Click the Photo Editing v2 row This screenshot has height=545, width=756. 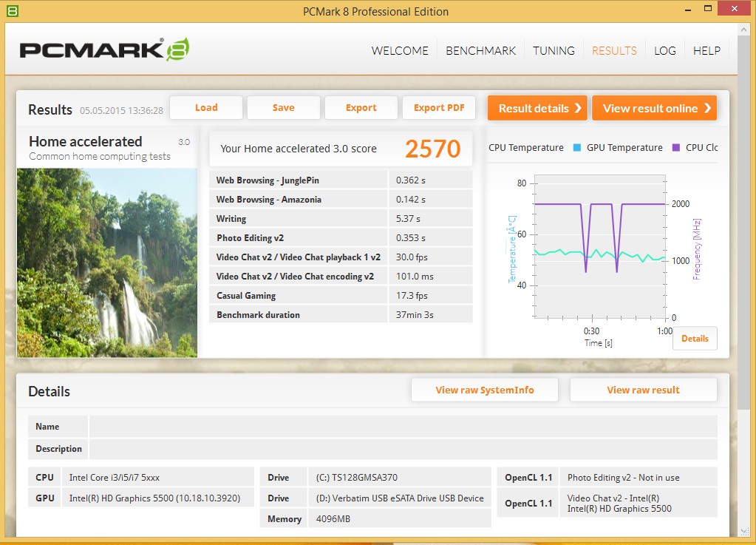(341, 238)
